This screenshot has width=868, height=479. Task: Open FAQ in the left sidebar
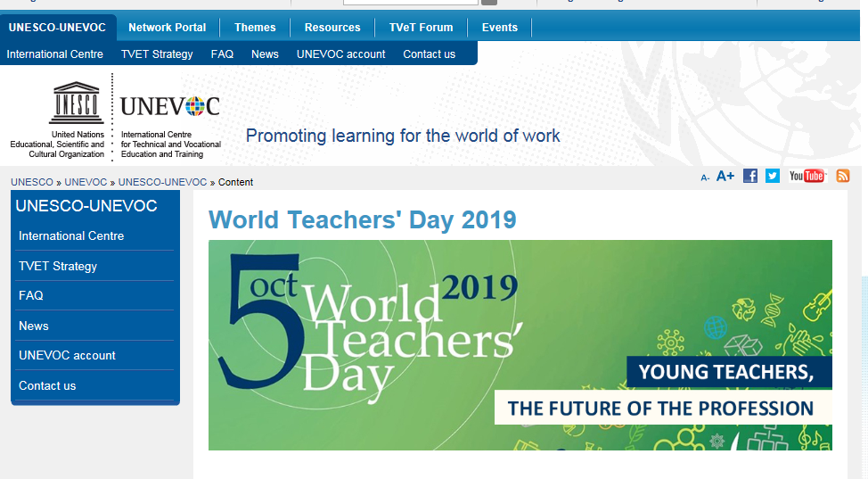click(31, 295)
